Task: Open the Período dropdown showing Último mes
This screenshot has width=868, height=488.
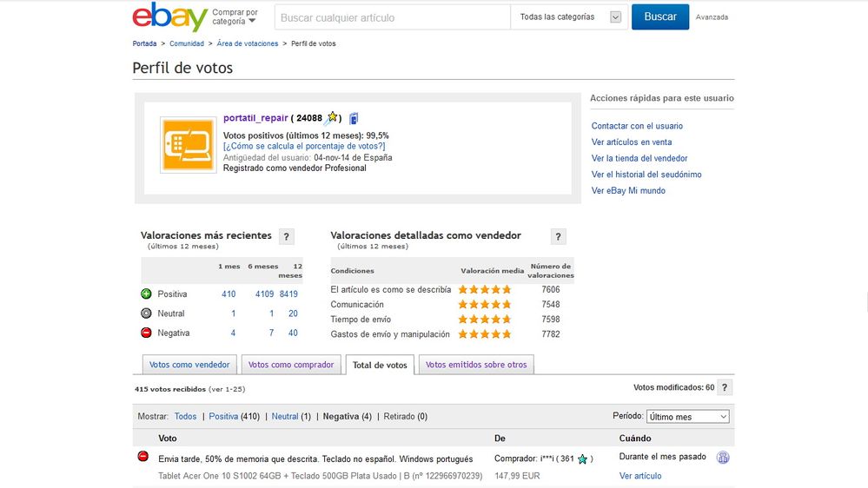Action: (687, 417)
